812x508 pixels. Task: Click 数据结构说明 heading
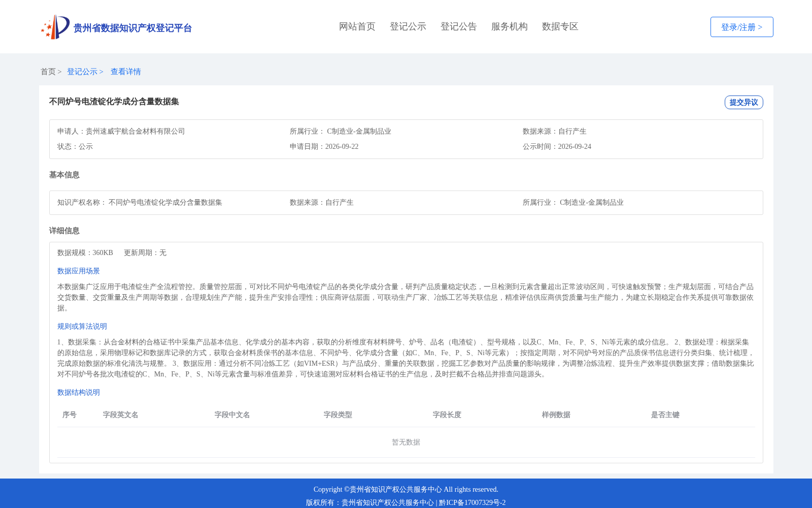(79, 392)
